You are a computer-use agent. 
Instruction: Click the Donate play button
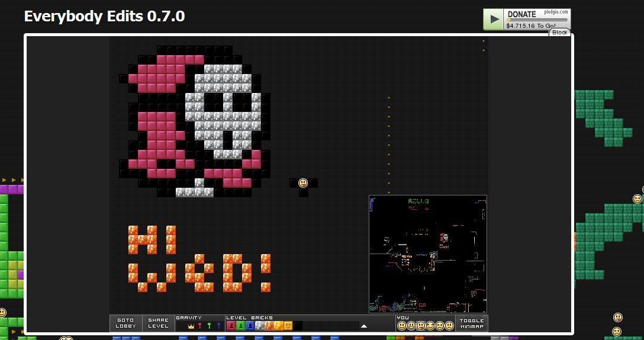(x=494, y=20)
